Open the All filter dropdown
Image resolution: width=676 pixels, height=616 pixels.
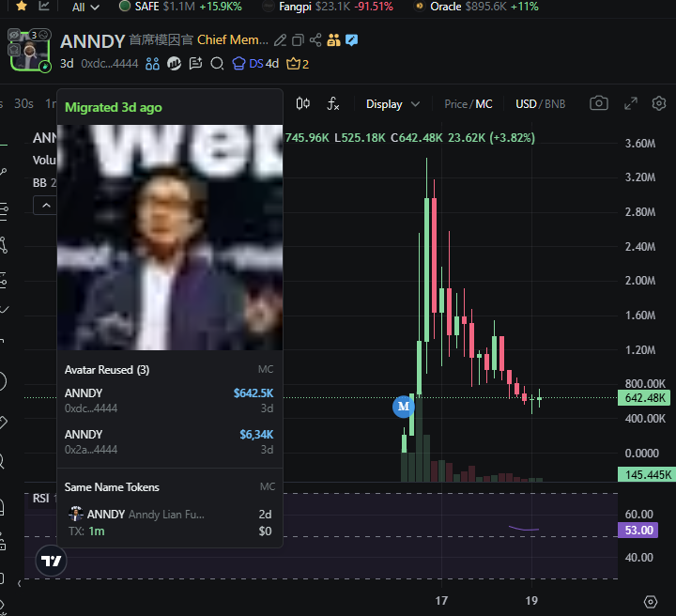tap(85, 7)
